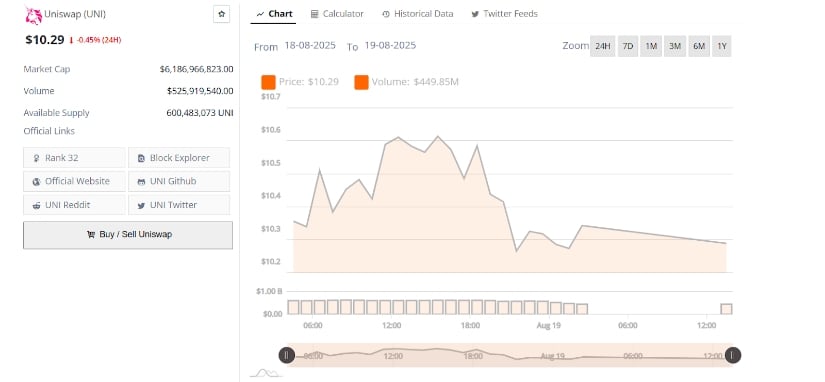
Task: Click the calculator icon beside Calculator
Action: 315,14
